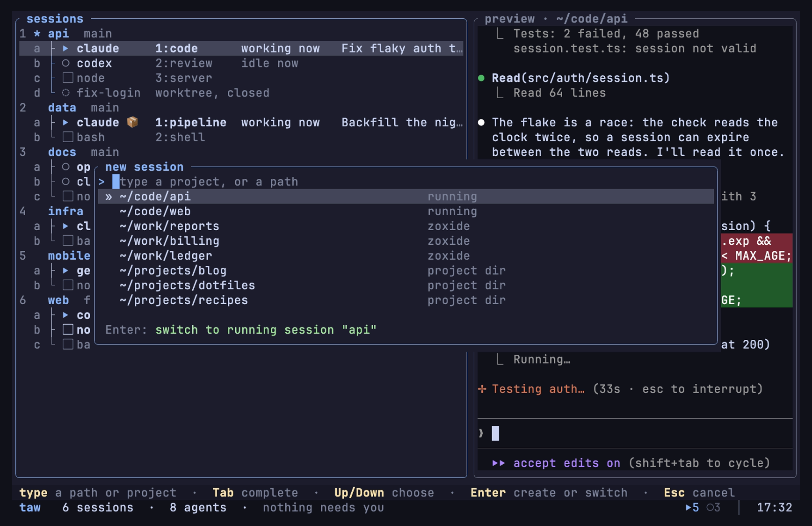This screenshot has height=526, width=812.
Task: Click the Tab complete hint
Action: (255, 493)
